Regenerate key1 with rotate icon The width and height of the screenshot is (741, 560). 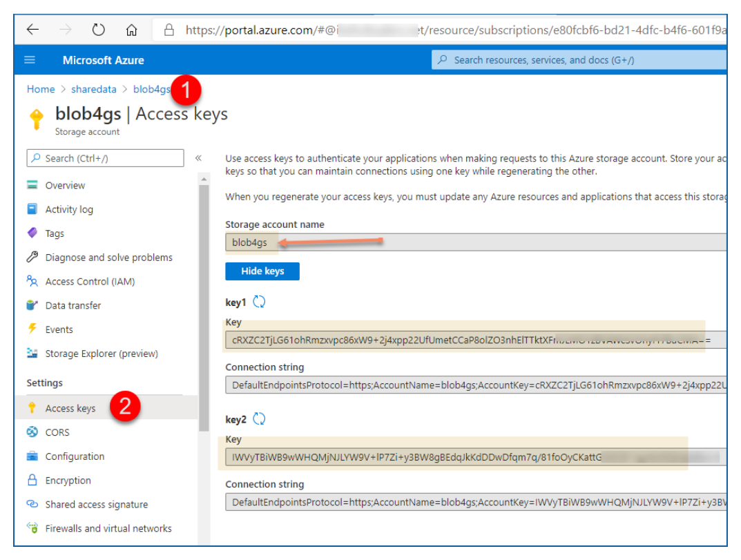pos(259,302)
